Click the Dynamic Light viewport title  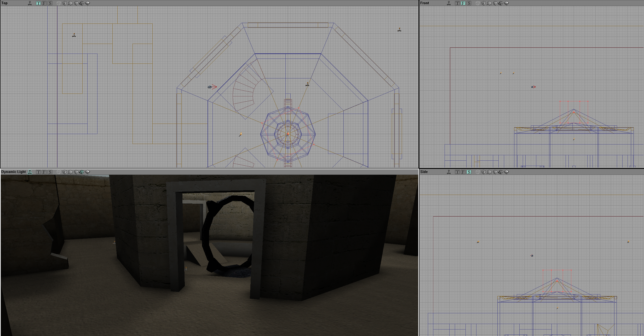point(13,172)
